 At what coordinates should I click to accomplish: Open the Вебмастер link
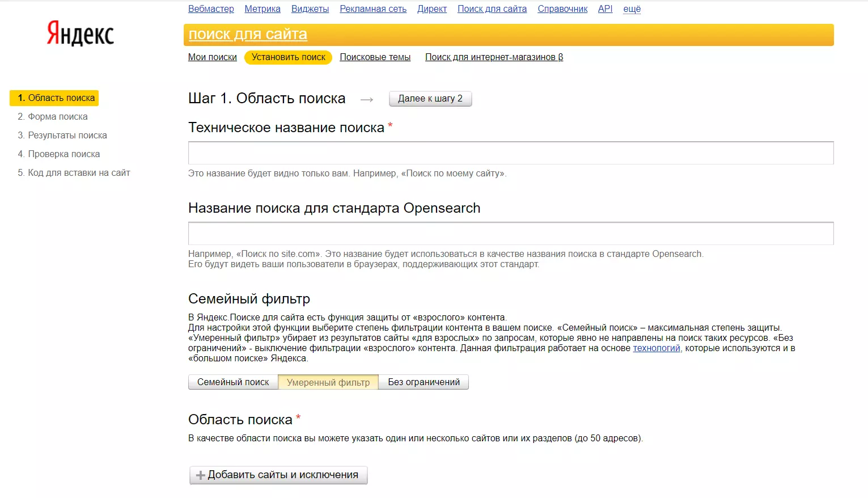(211, 9)
